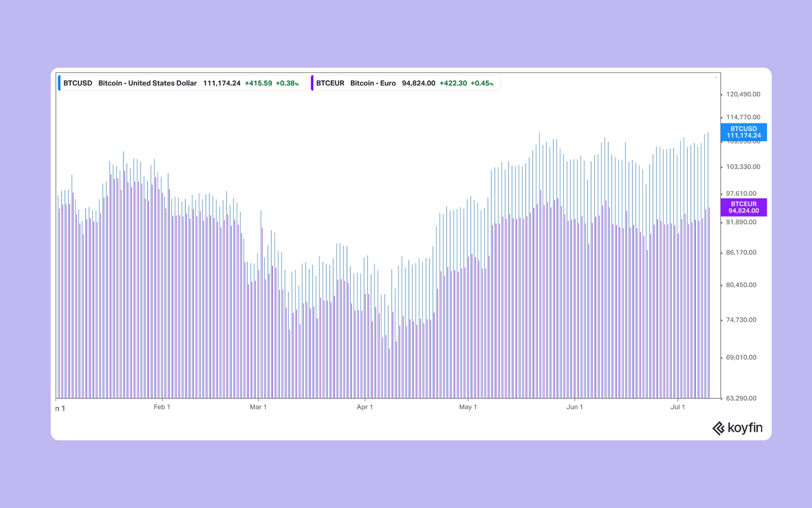Viewport: 812px width, 508px height.
Task: Click the 120,490.00 price axis label
Action: (x=743, y=94)
